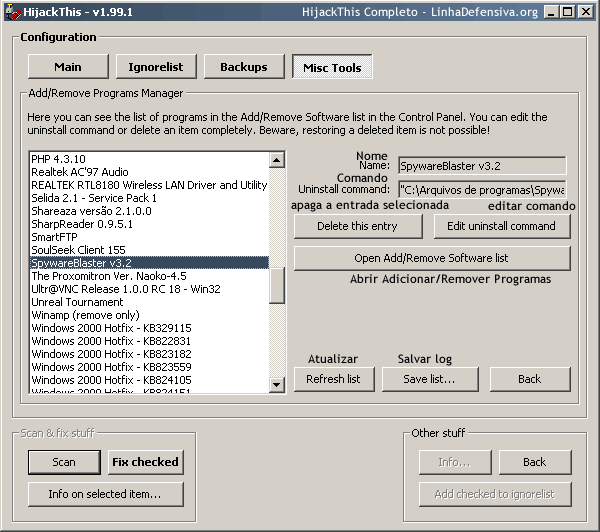
Task: Select Unreal Tournament list entry
Action: point(76,302)
